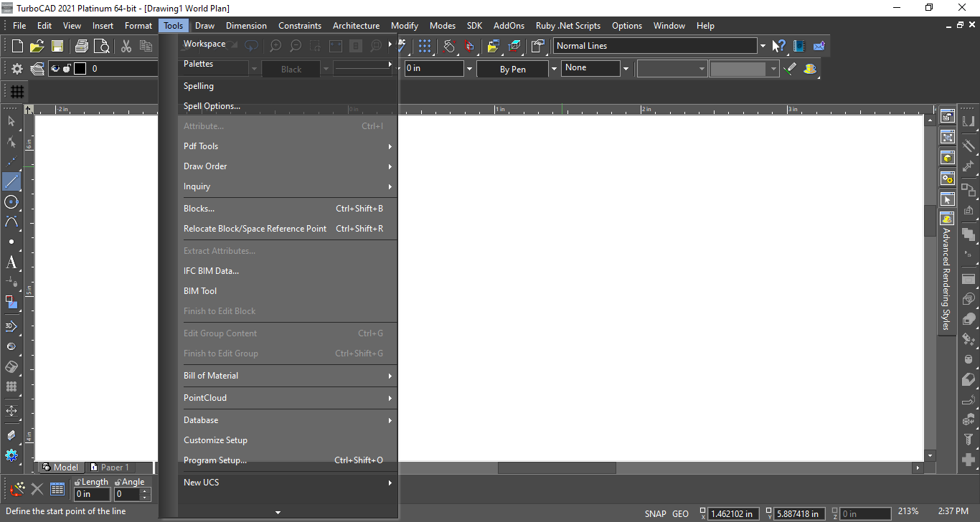Viewport: 980px width, 522px height.
Task: Expand the Database submenu
Action: (287, 420)
